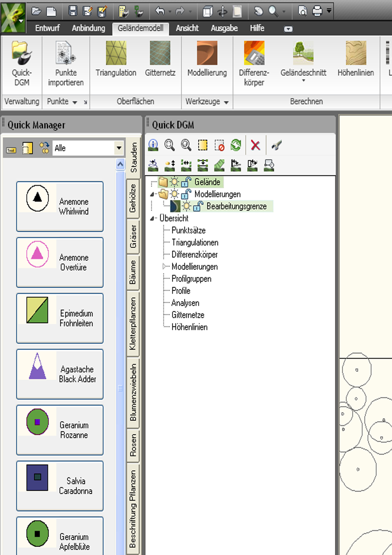
Task: Select Geranium Rozanne plant button
Action: point(60,430)
